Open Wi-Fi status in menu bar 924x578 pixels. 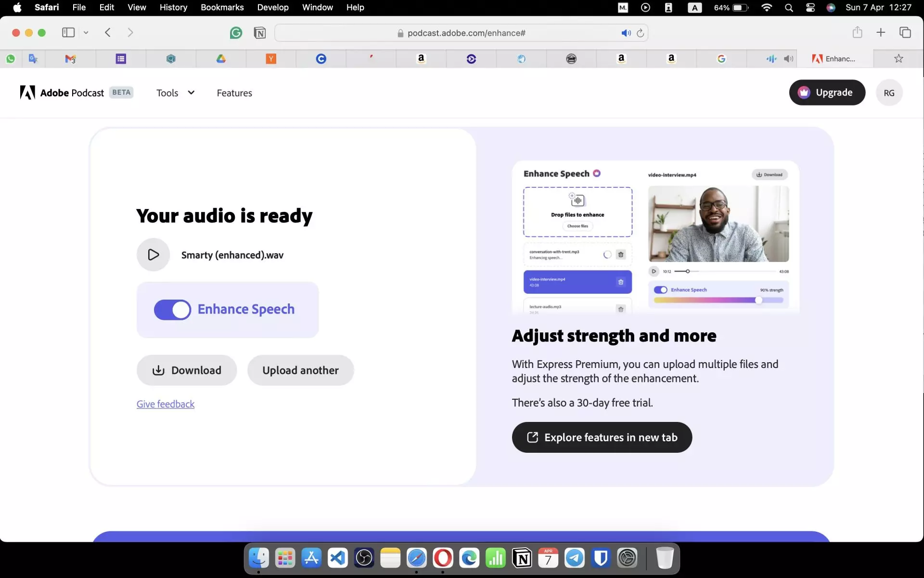pos(767,7)
